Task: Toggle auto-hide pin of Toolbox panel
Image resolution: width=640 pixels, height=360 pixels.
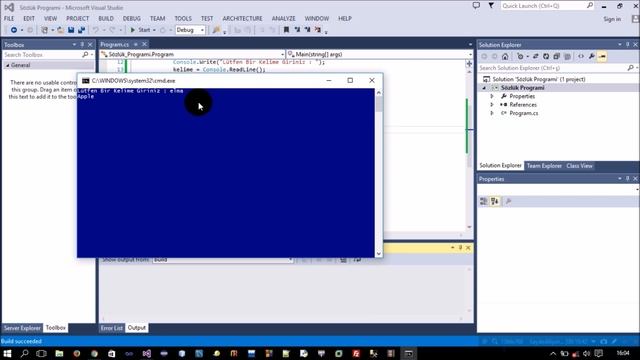Action: 82,44
